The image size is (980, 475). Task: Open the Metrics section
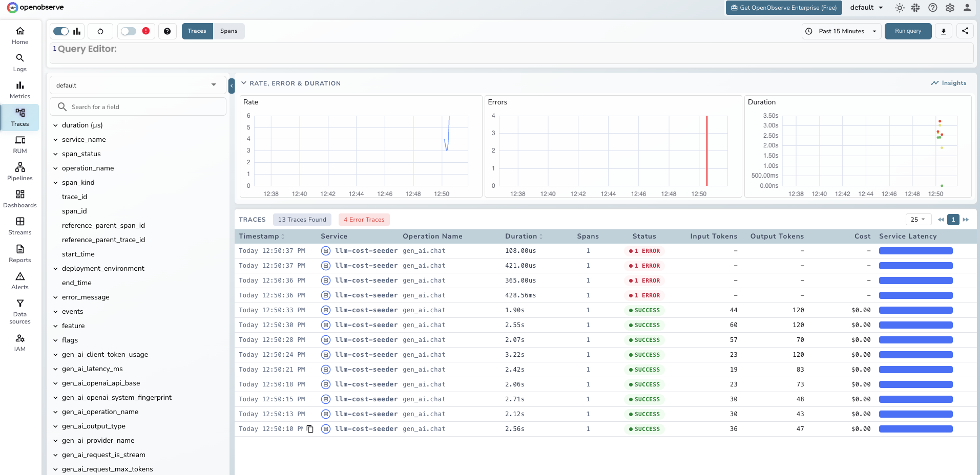tap(19, 89)
